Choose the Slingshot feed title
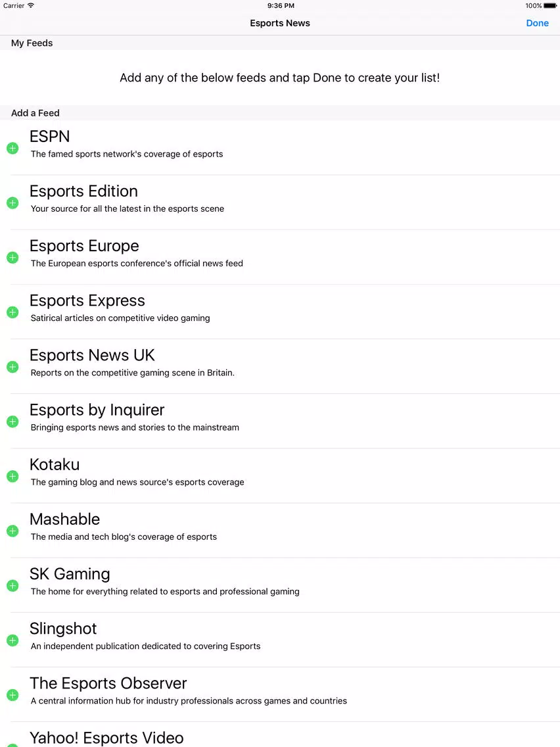 [x=63, y=629]
